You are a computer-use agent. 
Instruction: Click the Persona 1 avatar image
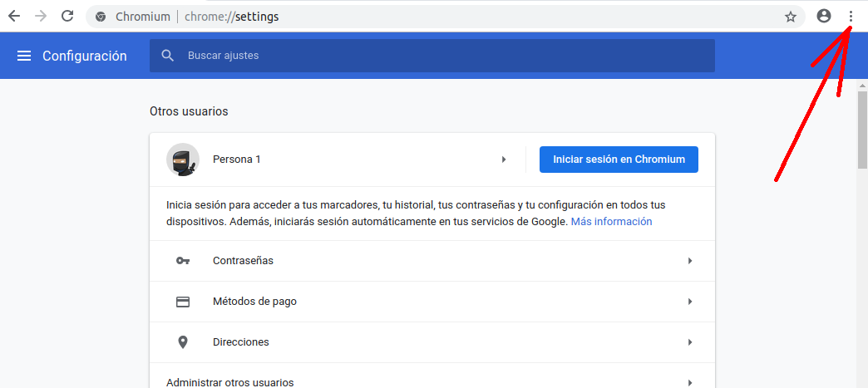coord(182,160)
